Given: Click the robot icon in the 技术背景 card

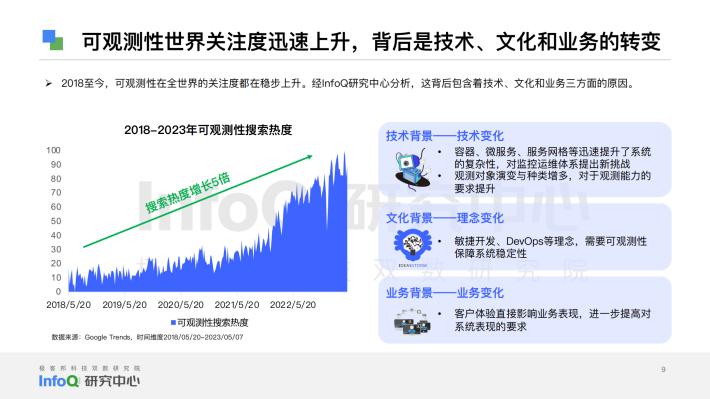Looking at the screenshot, I should (412, 169).
